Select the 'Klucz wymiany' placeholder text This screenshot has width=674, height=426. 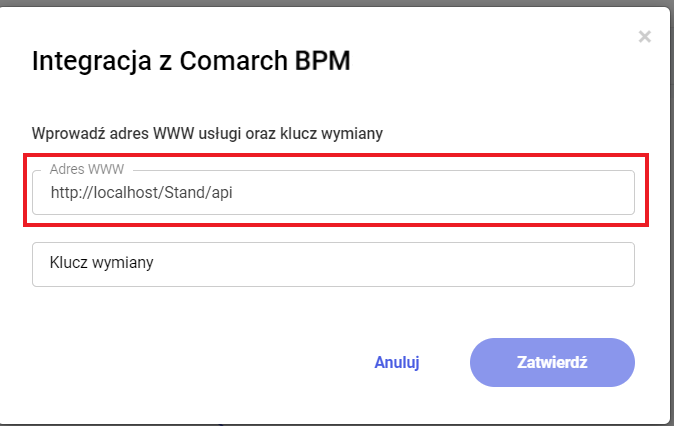(x=100, y=264)
